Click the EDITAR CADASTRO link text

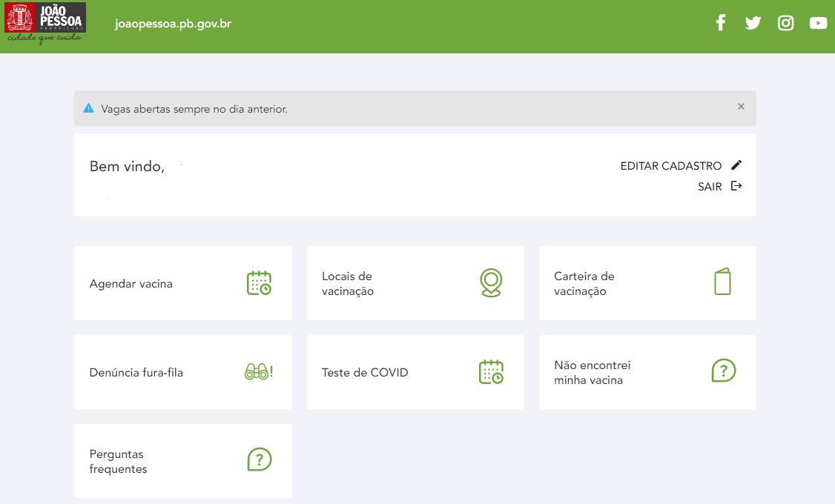click(x=670, y=166)
